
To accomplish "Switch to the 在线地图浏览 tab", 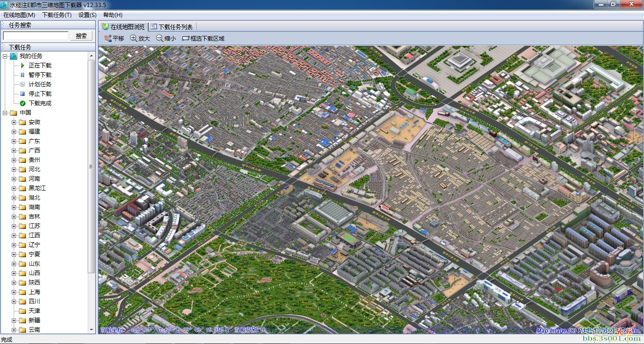I will click(124, 27).
